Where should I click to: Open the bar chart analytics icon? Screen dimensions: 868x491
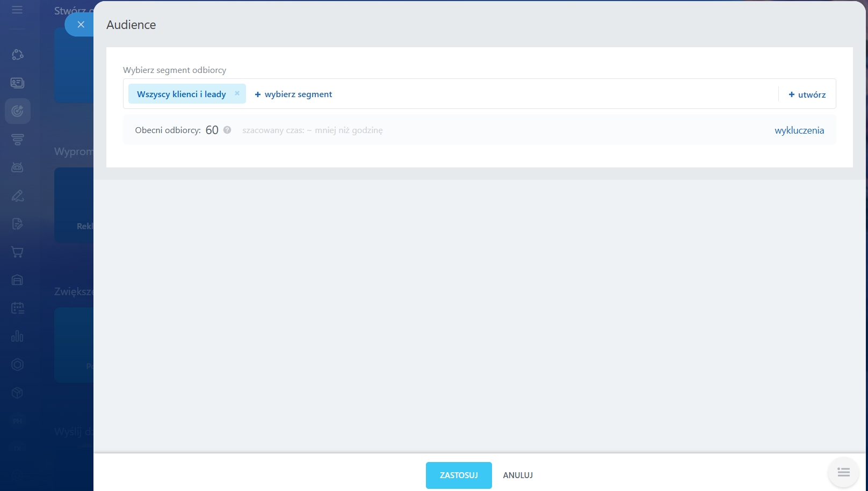point(17,336)
